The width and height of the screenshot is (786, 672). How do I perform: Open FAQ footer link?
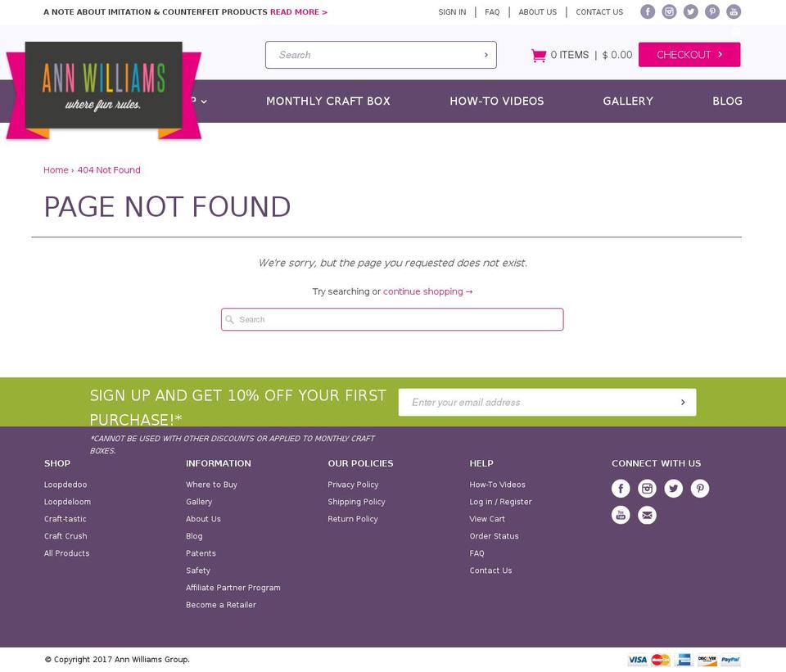click(477, 553)
